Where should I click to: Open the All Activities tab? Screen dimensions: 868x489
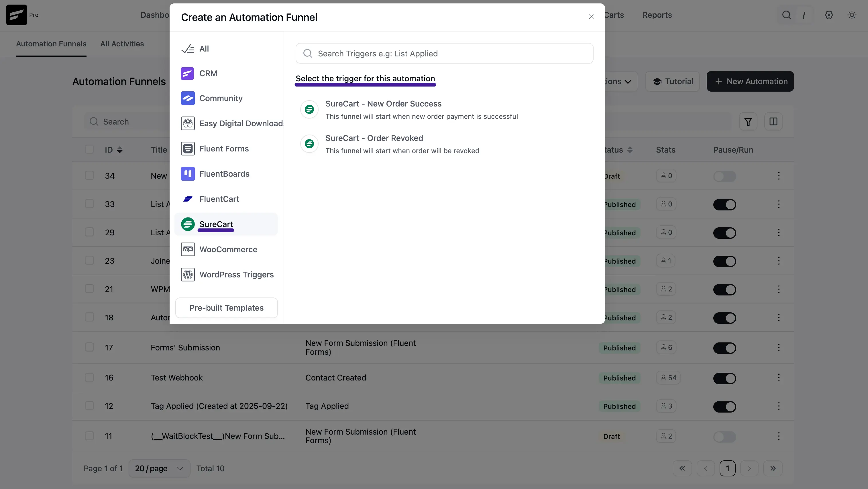coord(122,44)
